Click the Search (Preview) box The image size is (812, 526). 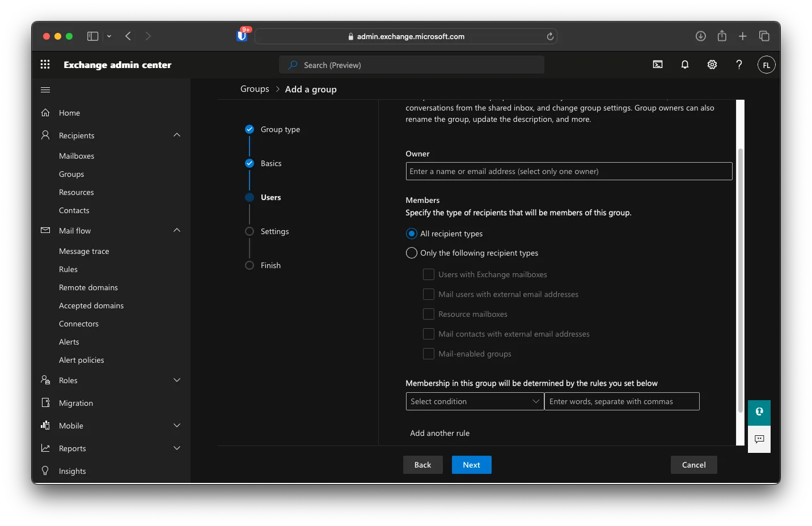click(412, 65)
